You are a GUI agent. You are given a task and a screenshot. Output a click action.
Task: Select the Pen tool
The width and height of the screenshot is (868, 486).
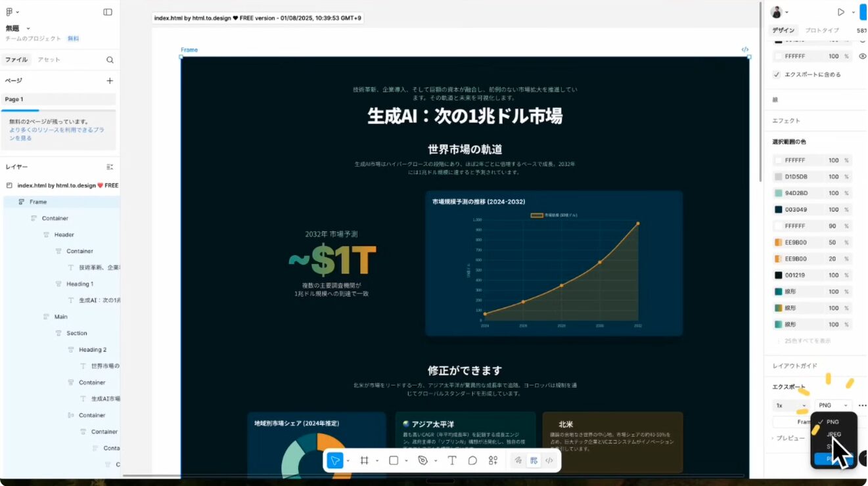tap(423, 460)
